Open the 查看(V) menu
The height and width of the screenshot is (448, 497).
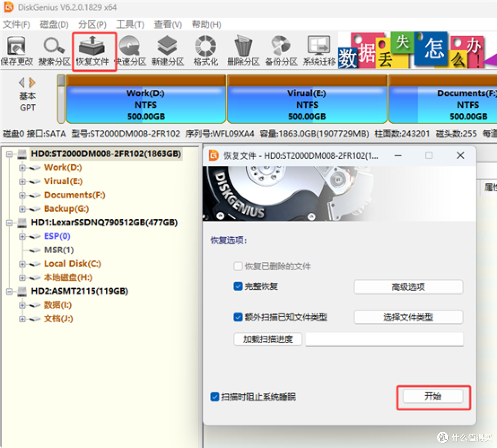pyautogui.click(x=168, y=24)
